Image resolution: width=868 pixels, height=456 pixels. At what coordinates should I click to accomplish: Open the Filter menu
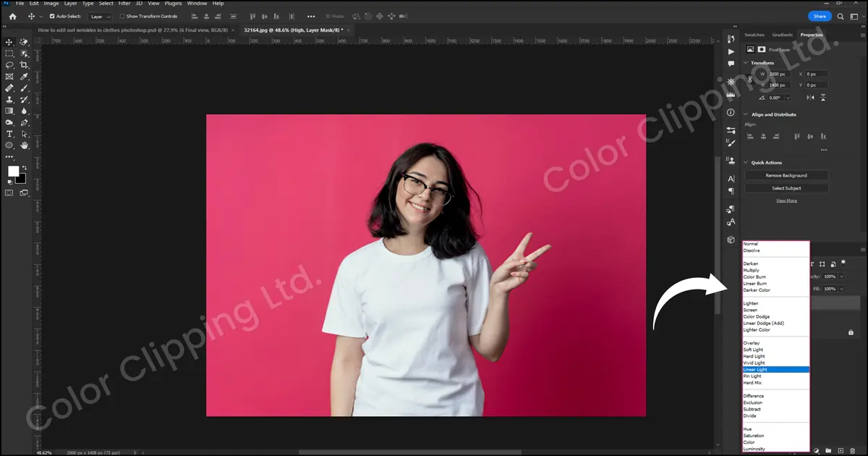tap(124, 4)
